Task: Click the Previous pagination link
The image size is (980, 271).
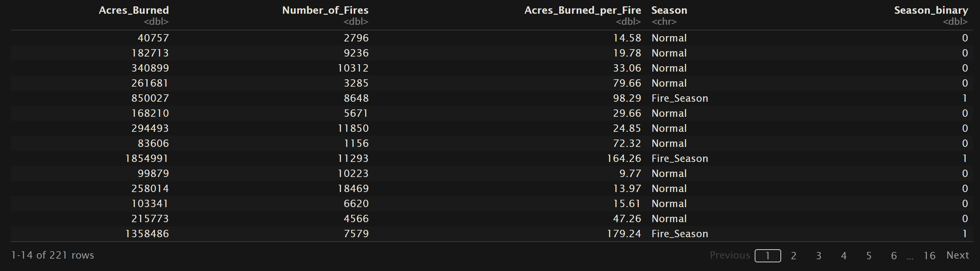Action: coord(729,255)
